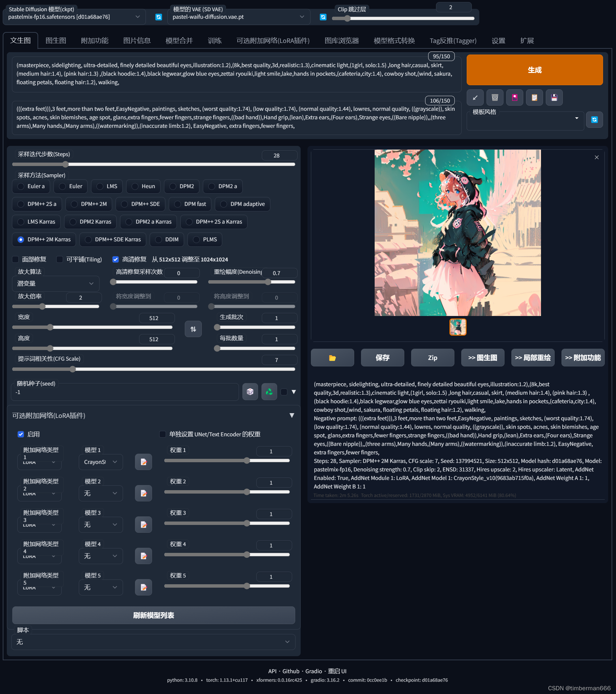
Task: Click the dice icon to randomize seed
Action: [250, 392]
